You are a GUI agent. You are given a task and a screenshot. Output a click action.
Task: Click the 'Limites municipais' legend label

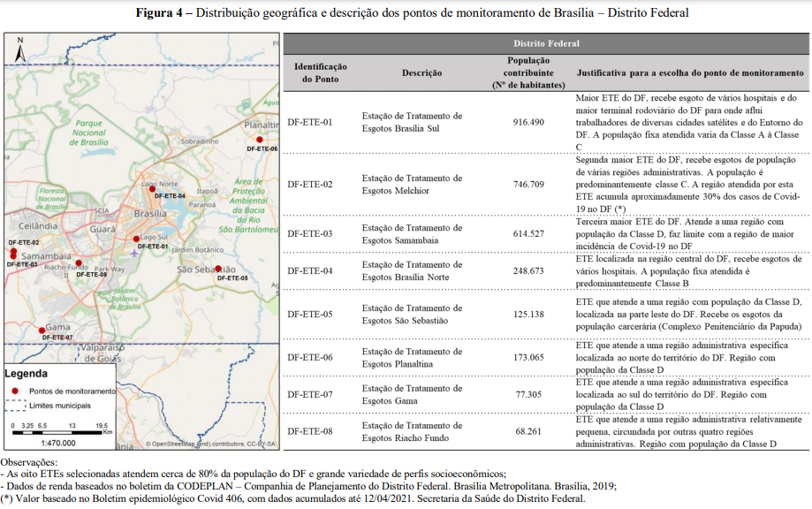(59, 406)
